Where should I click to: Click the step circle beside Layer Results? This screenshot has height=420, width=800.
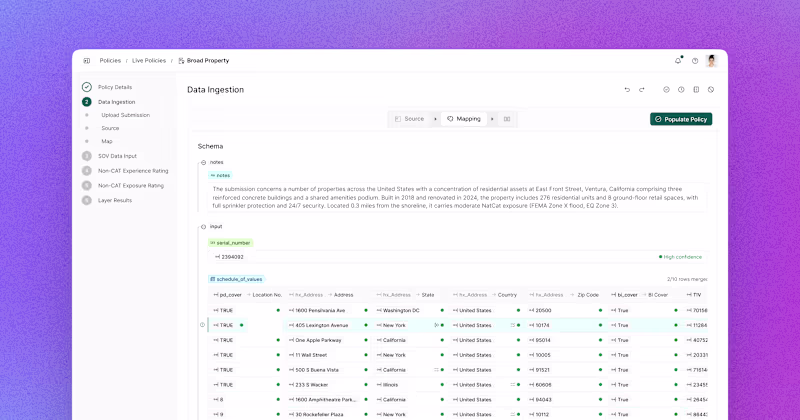pyautogui.click(x=87, y=201)
